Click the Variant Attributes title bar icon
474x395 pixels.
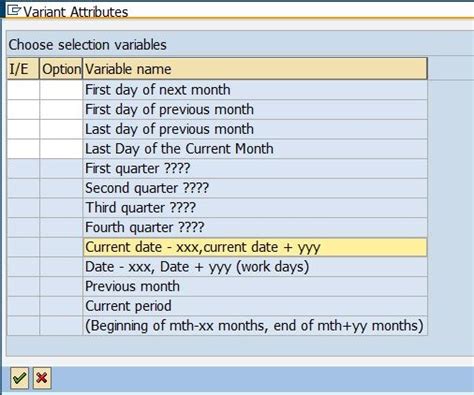[x=14, y=10]
